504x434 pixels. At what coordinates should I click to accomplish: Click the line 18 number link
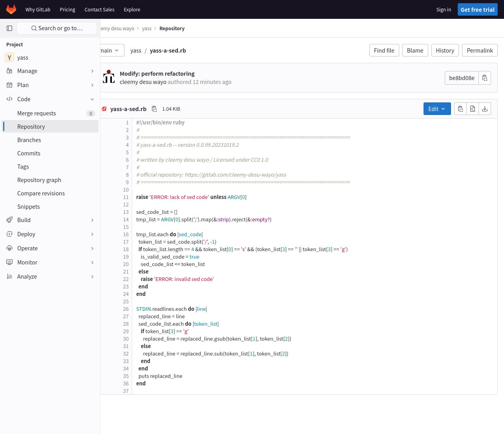[126, 249]
